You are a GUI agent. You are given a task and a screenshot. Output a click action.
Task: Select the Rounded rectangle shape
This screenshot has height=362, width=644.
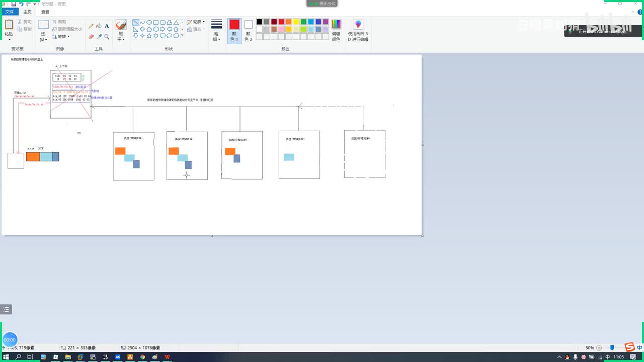point(163,23)
